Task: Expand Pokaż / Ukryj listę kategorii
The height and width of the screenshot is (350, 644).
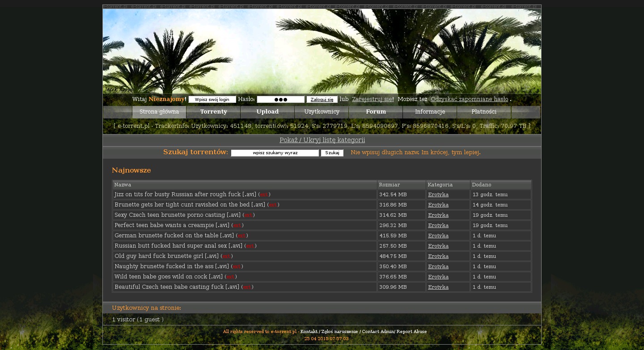Action: (322, 140)
